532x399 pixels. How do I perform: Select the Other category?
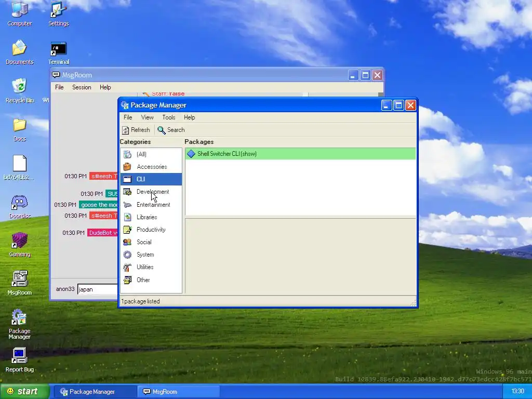(x=151, y=280)
